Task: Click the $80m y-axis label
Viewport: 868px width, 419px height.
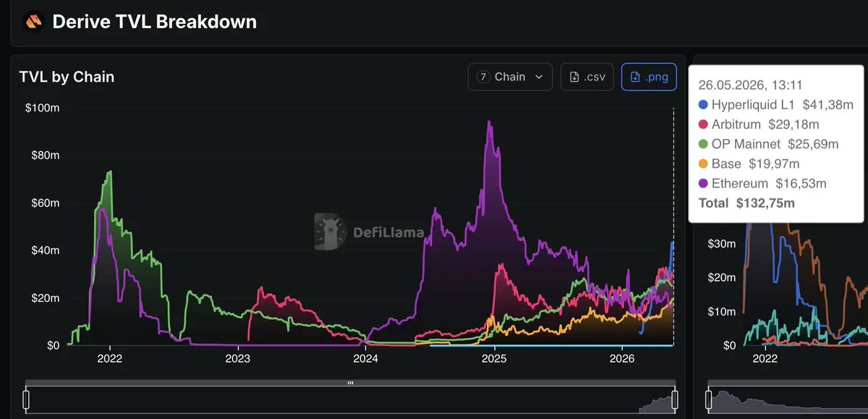Action: click(x=46, y=156)
